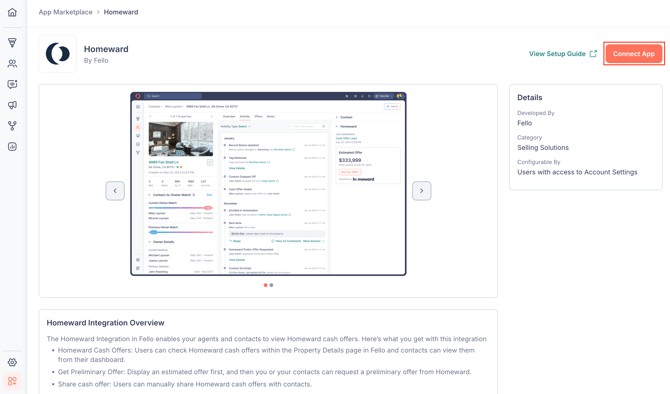Select the second carousel dot indicator
Viewport: 670px width, 394px height.
coord(271,285)
